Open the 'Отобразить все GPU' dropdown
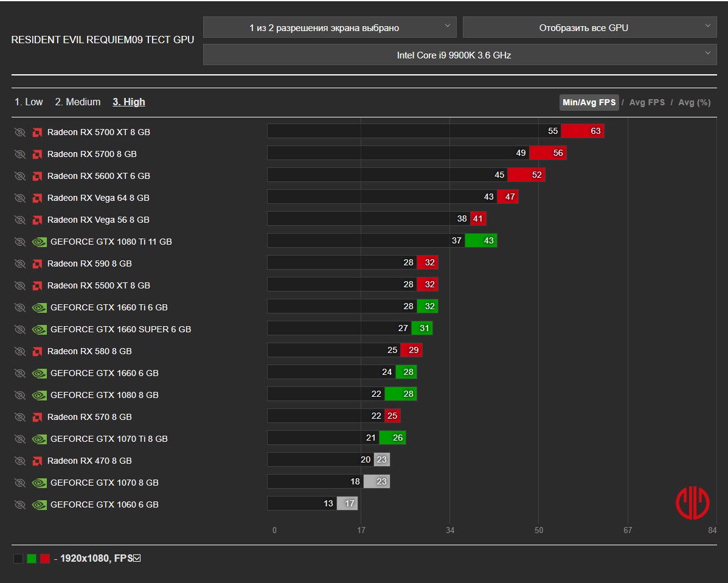728x583 pixels. 590,27
